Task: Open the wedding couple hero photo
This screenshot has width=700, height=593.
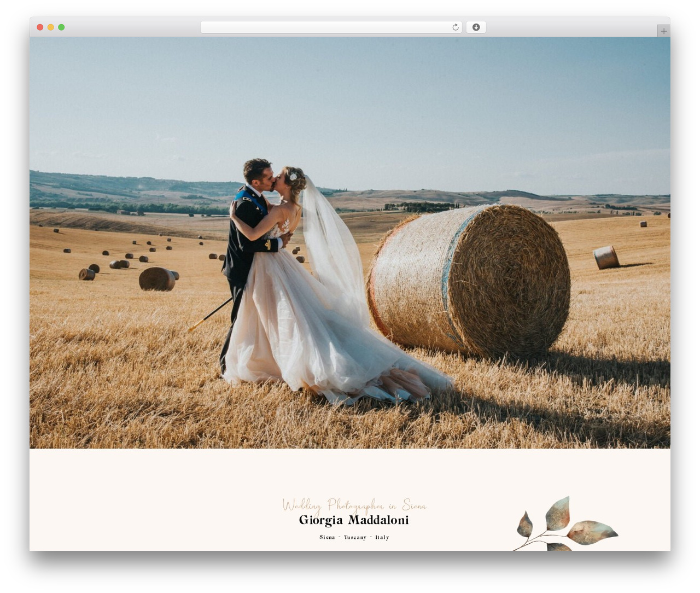Action: click(x=350, y=243)
